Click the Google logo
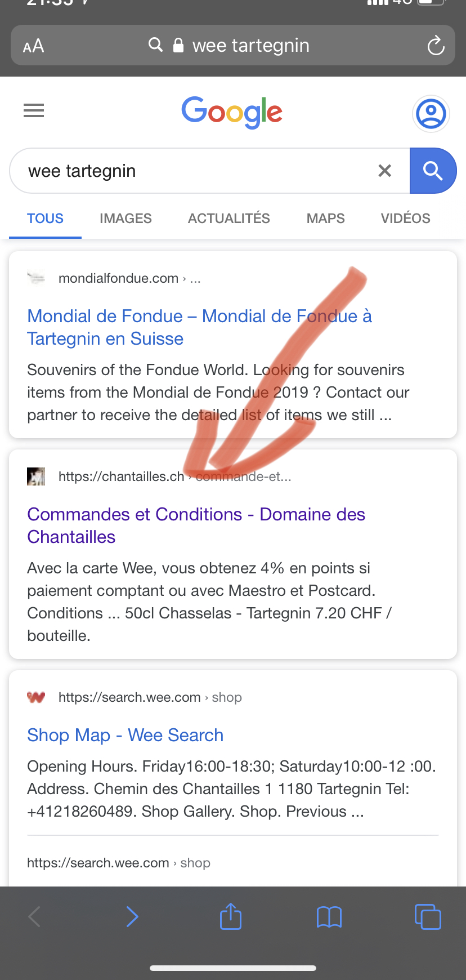This screenshot has width=466, height=980. tap(232, 112)
